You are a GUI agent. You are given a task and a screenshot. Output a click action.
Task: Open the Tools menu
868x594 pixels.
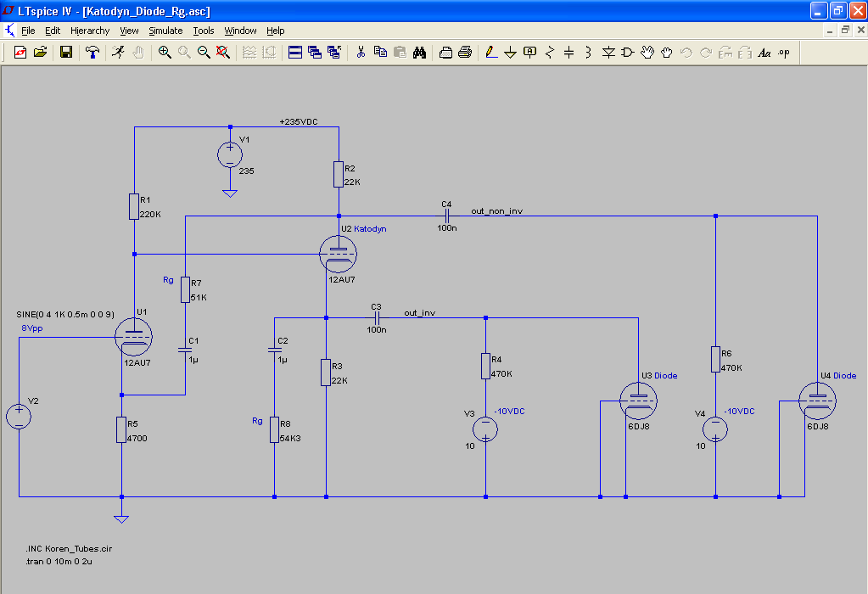coord(203,31)
